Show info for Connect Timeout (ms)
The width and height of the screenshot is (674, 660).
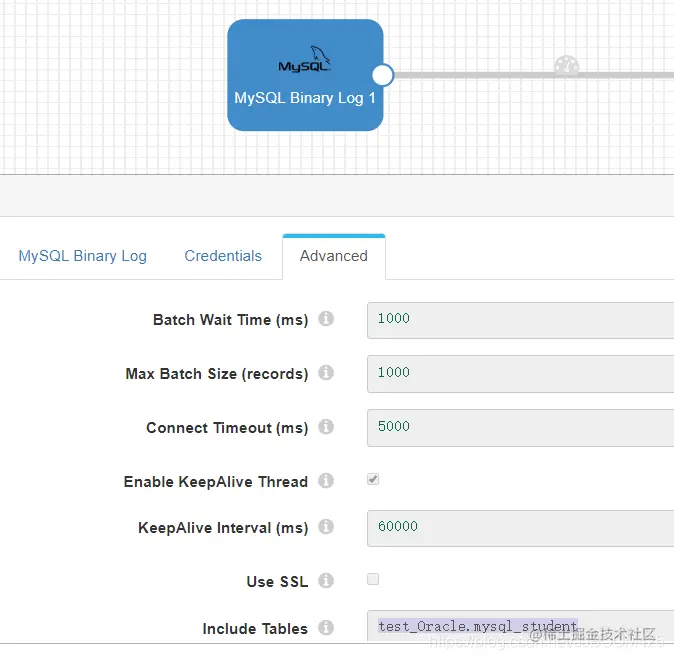(x=326, y=427)
